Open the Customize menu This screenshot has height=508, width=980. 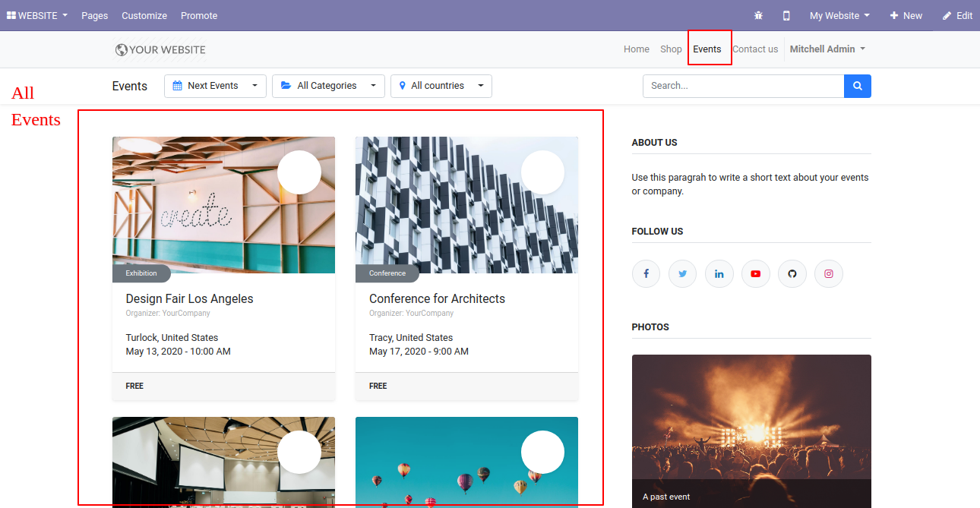tap(144, 15)
